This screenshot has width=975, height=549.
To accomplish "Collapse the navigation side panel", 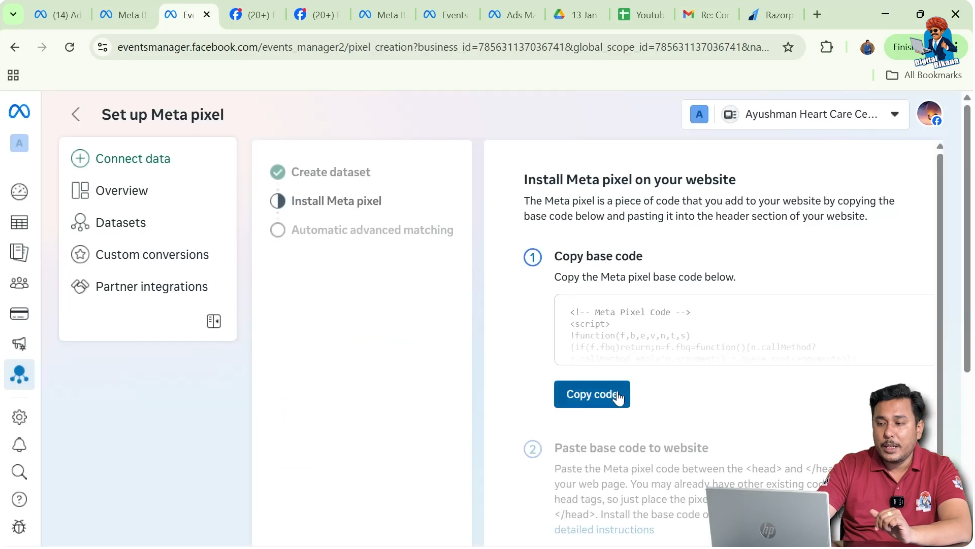I will point(213,321).
